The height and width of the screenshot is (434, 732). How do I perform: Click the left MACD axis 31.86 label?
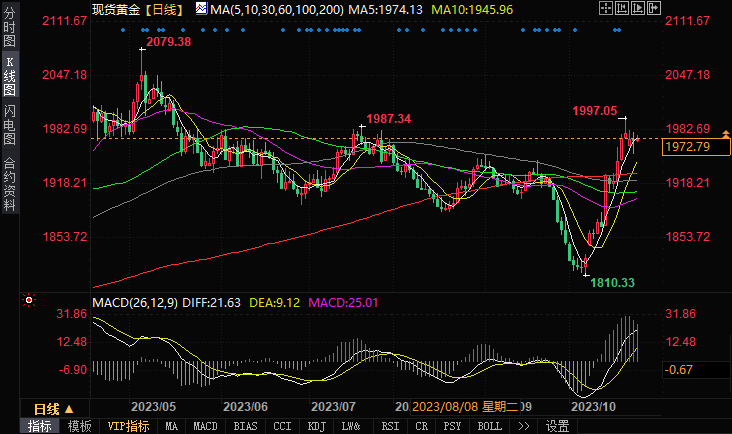[x=72, y=314]
